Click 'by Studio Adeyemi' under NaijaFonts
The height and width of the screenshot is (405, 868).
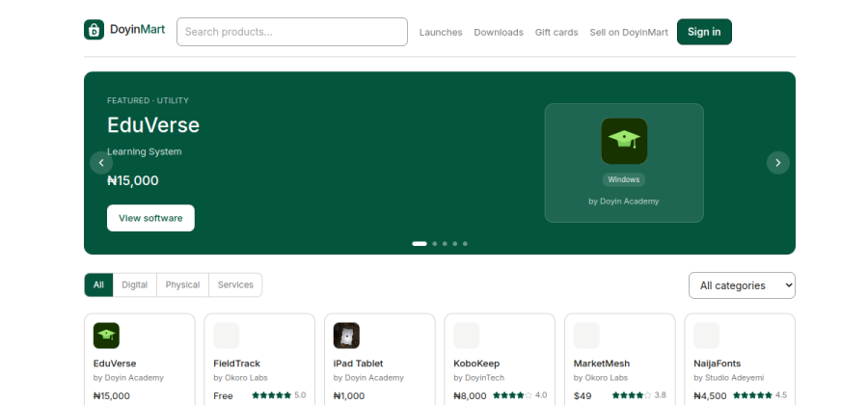tap(729, 378)
